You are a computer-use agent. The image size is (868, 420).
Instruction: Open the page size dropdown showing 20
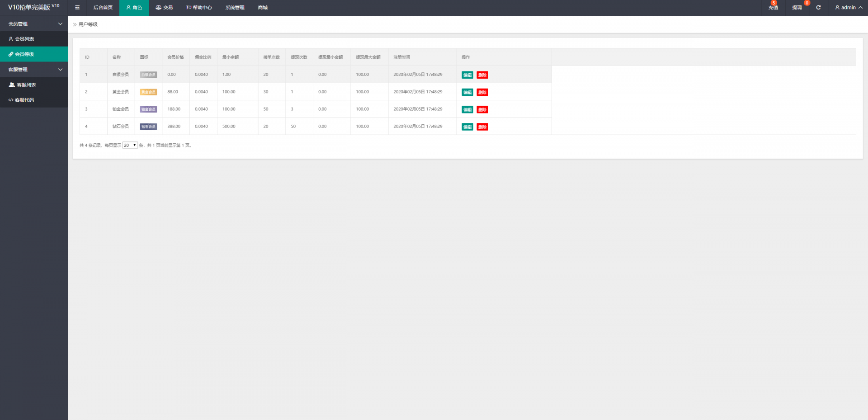coord(130,146)
